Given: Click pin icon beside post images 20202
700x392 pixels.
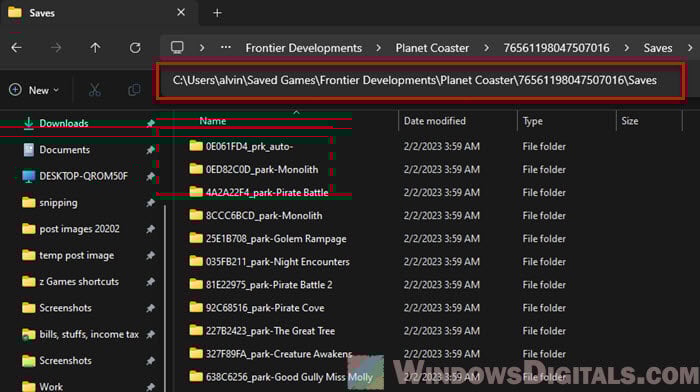Looking at the screenshot, I should click(150, 229).
